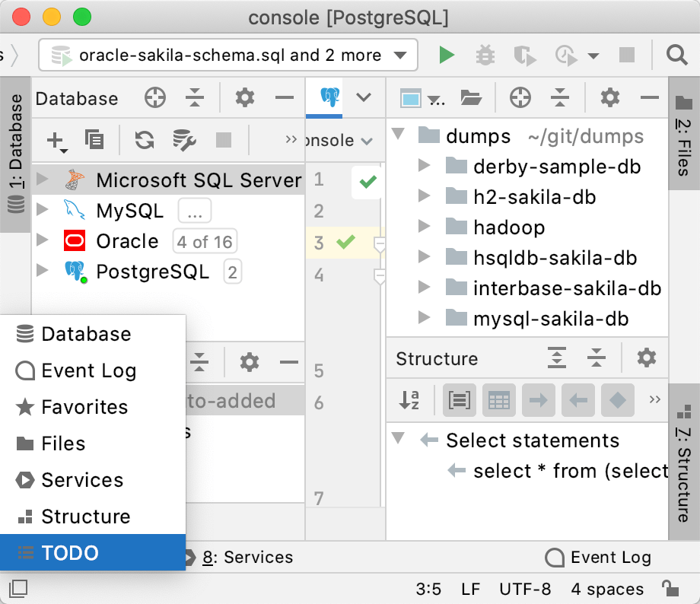Toggle the right-arrow filter in Structure toolbar
Screen dimensions: 700x604
pos(539,400)
